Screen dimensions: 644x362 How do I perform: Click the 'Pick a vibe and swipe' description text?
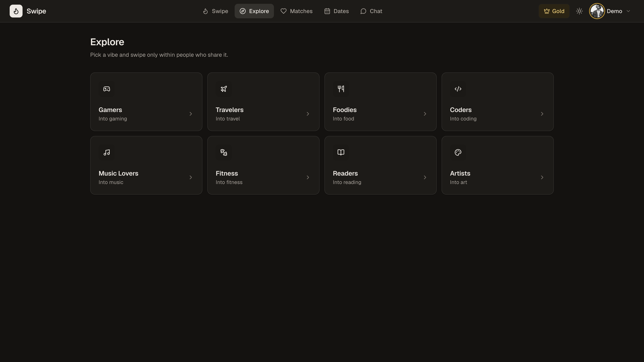pos(159,55)
